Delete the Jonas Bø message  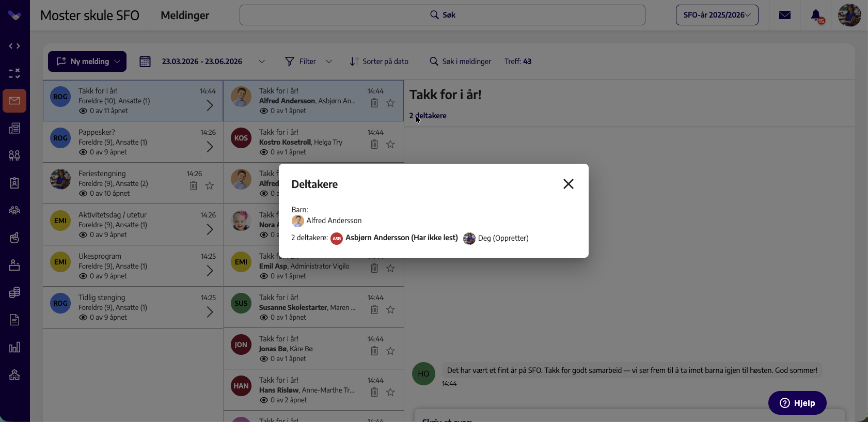pyautogui.click(x=374, y=351)
